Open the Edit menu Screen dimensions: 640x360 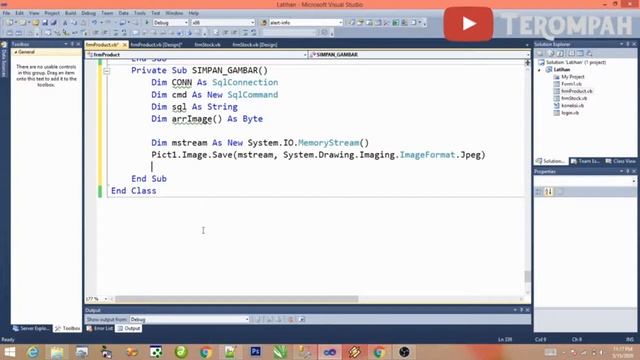[x=19, y=13]
